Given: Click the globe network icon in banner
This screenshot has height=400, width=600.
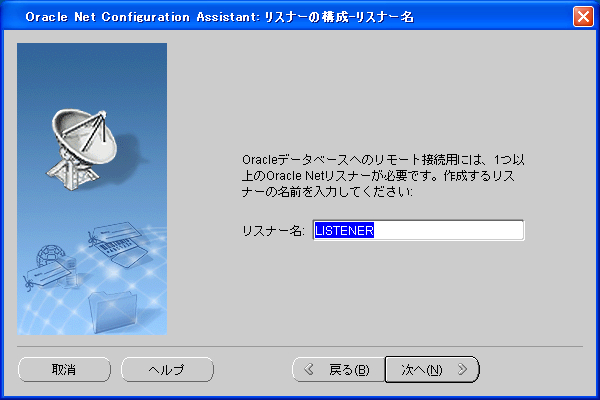Looking at the screenshot, I should tap(51, 252).
